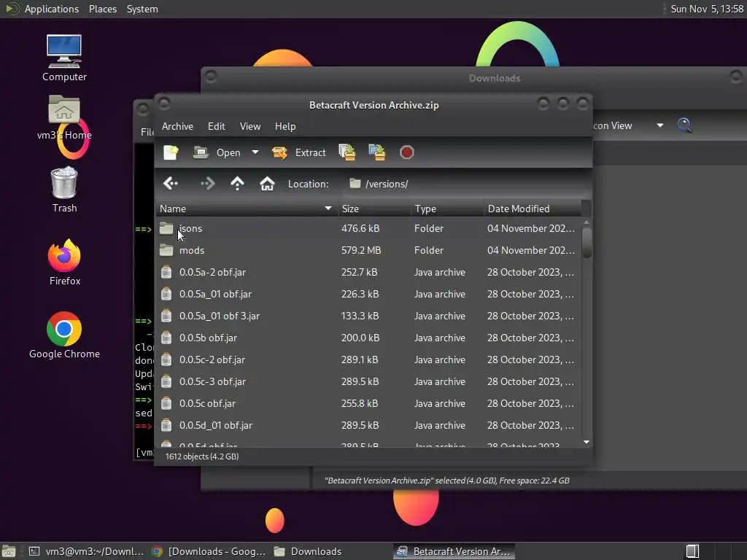Sort the list by the Size column
The image size is (747, 560).
point(374,209)
